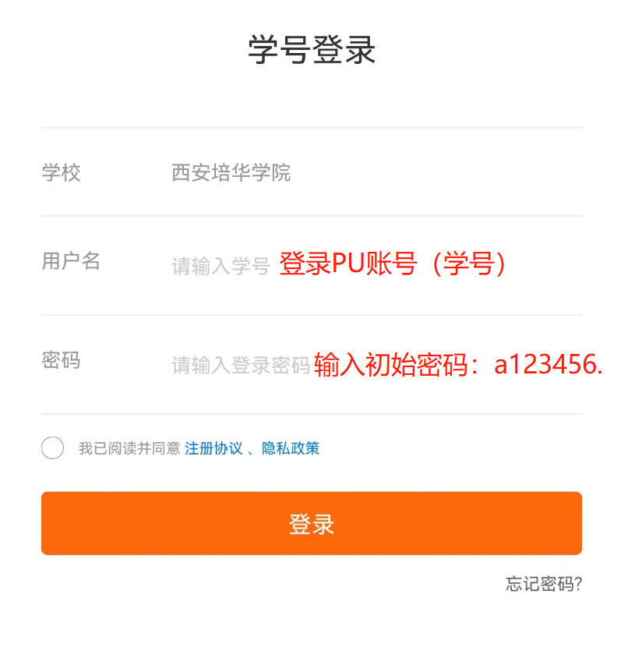Tick the agreement circle before 我已阅读并同意

pos(52,448)
